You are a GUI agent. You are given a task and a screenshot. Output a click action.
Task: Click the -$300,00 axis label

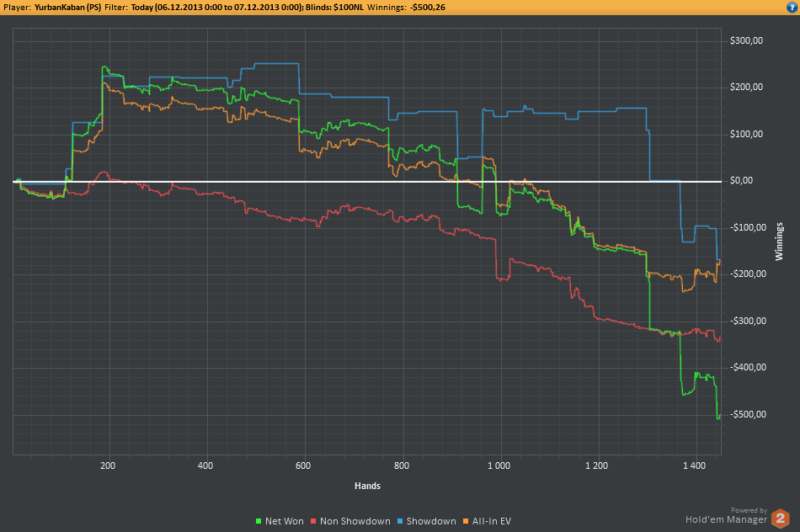(x=748, y=321)
